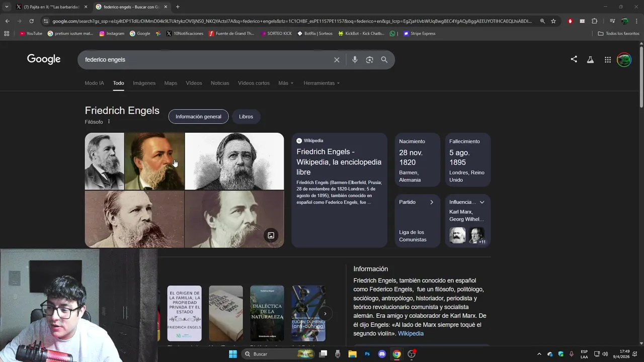Bookmark this page with the star icon
The height and width of the screenshot is (362, 644).
click(553, 21)
